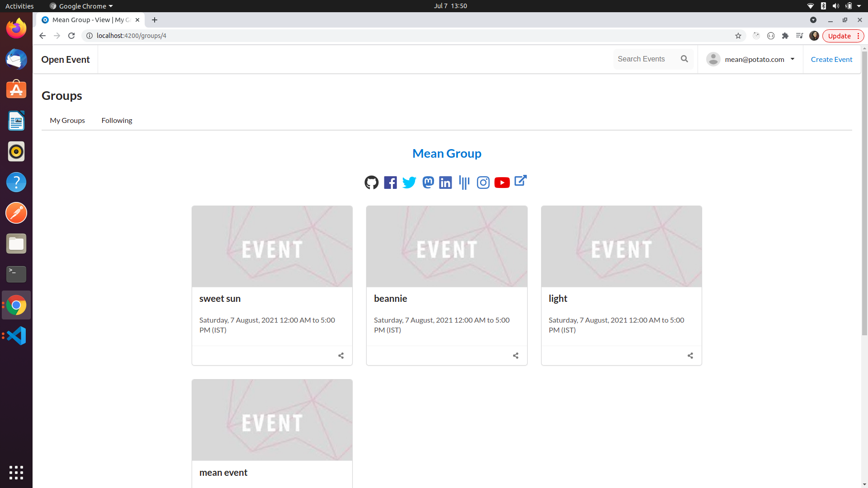
Task: Expand the mean@potato.com account dropdown
Action: (x=792, y=59)
